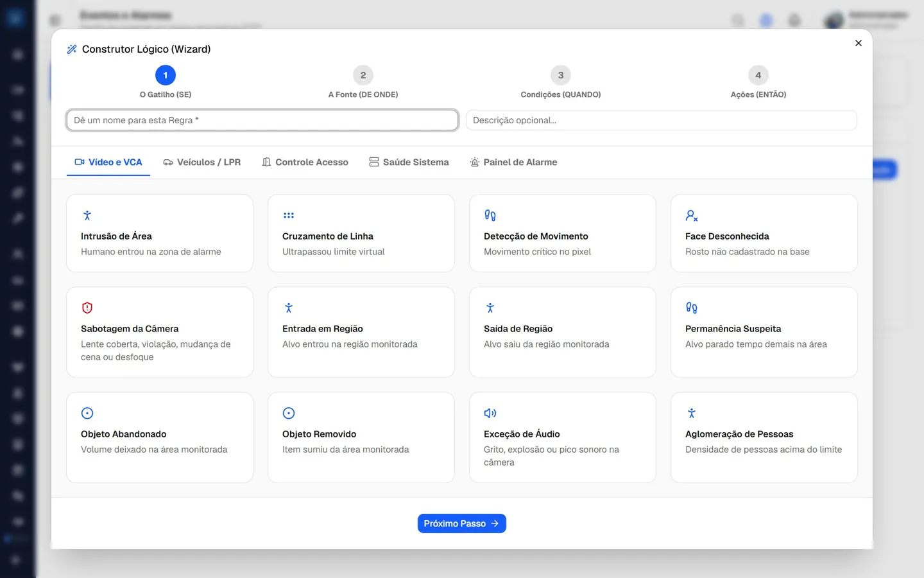
Task: Choose the Objeto Removido title text
Action: pos(319,434)
